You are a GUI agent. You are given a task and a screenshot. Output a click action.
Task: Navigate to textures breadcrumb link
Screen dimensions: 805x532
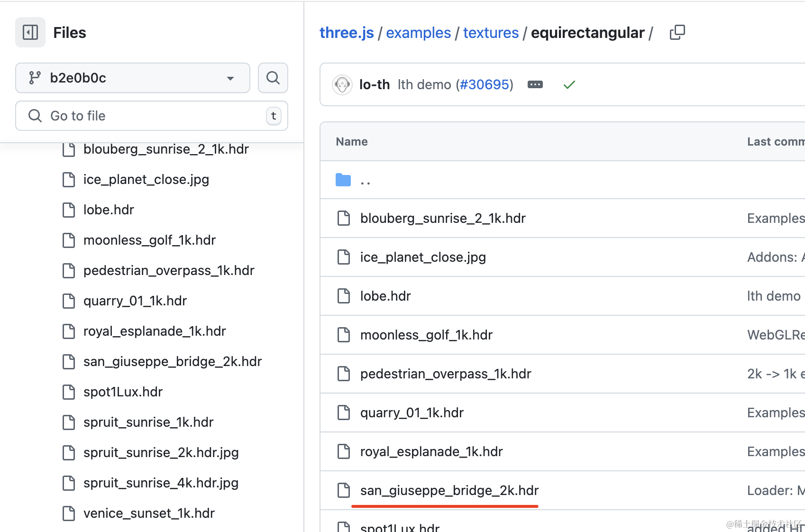coord(491,33)
